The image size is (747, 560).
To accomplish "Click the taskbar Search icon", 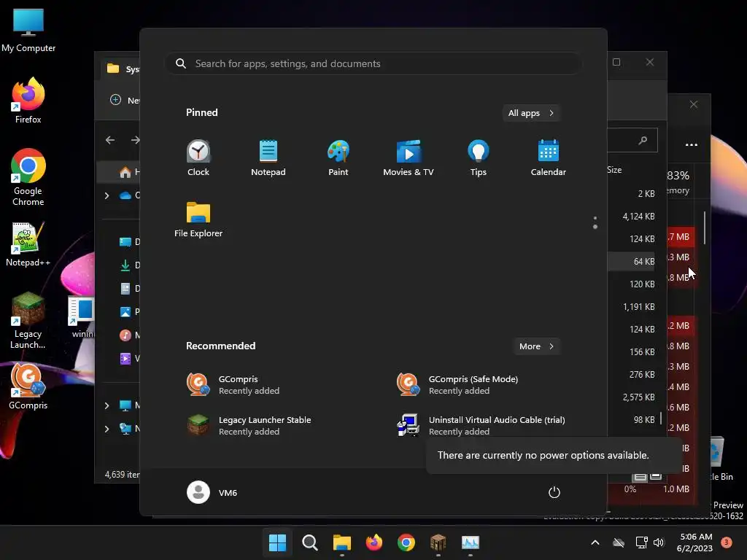I will [x=309, y=542].
